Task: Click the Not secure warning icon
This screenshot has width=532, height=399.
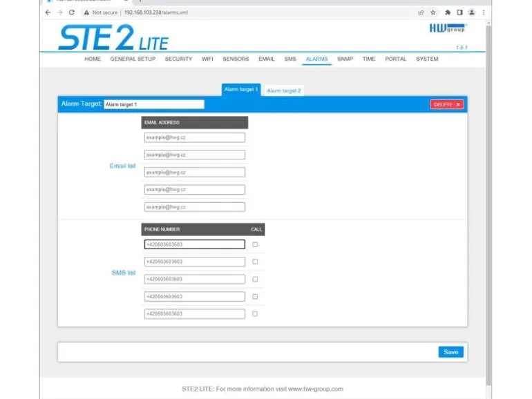Action: point(87,12)
